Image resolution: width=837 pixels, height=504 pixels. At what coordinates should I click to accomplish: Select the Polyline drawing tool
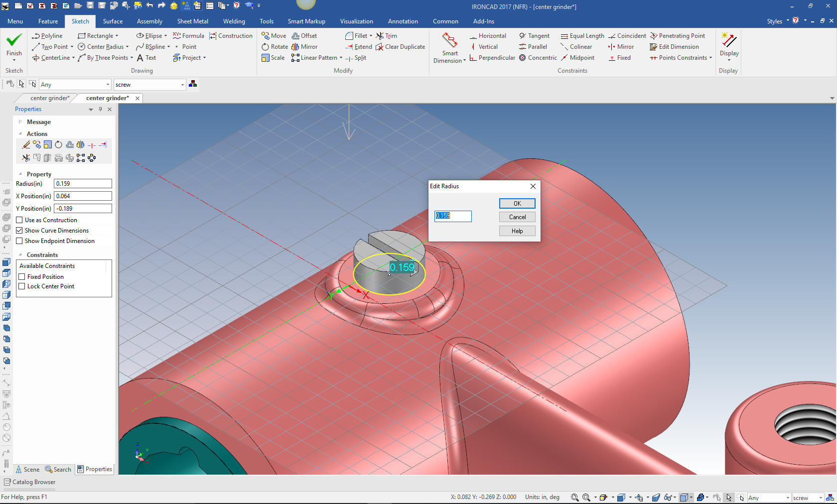coord(47,36)
